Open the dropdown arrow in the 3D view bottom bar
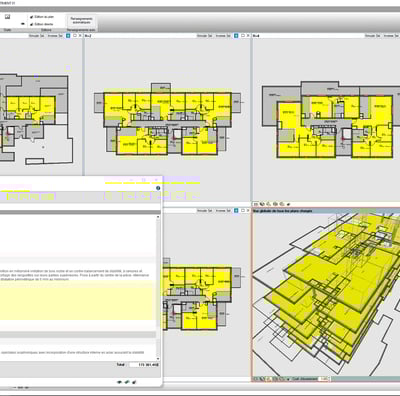The image size is (400, 396). pos(288,379)
